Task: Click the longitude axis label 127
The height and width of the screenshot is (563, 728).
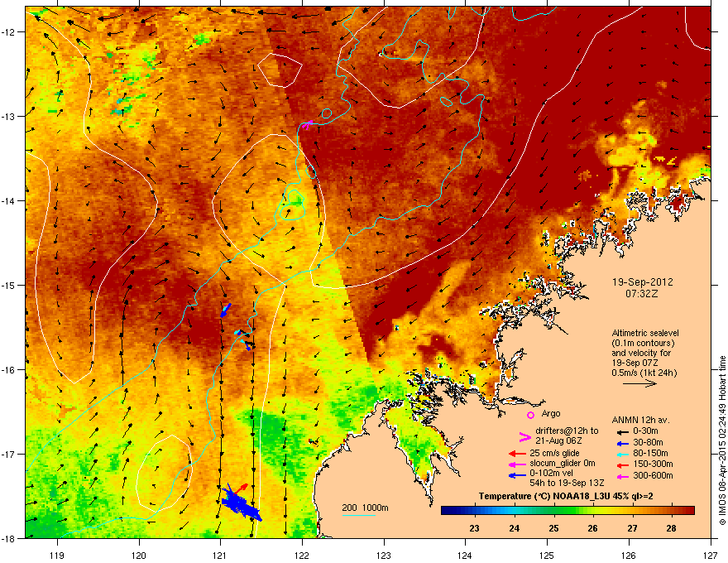Action: coord(711,555)
